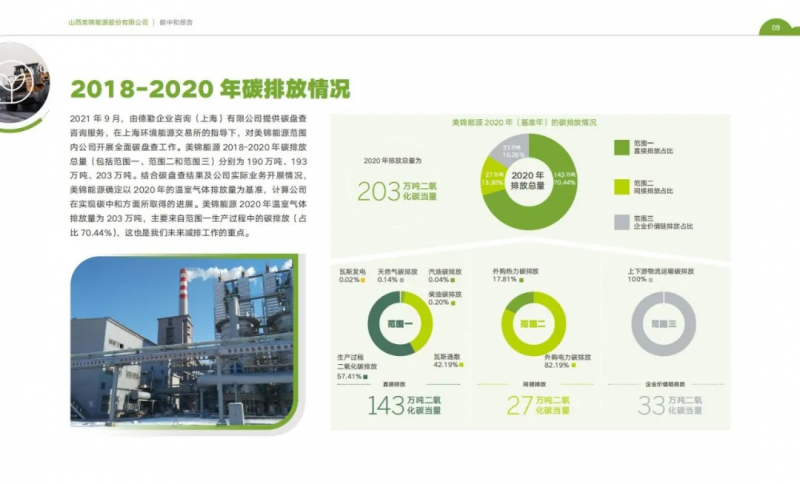800x484 pixels.
Task: Click the 天然气碳排放 0.14% label
Action: click(397, 276)
